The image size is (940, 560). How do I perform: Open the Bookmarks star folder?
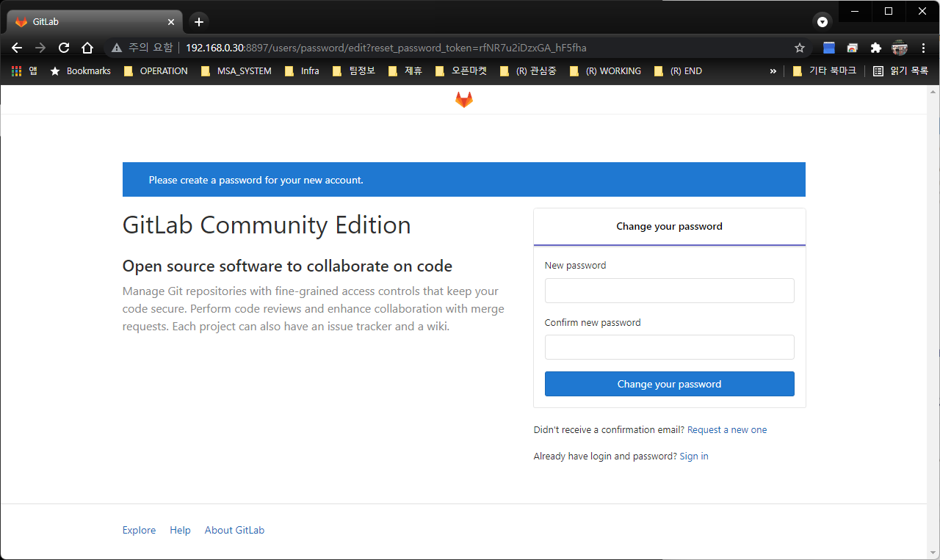(80, 71)
